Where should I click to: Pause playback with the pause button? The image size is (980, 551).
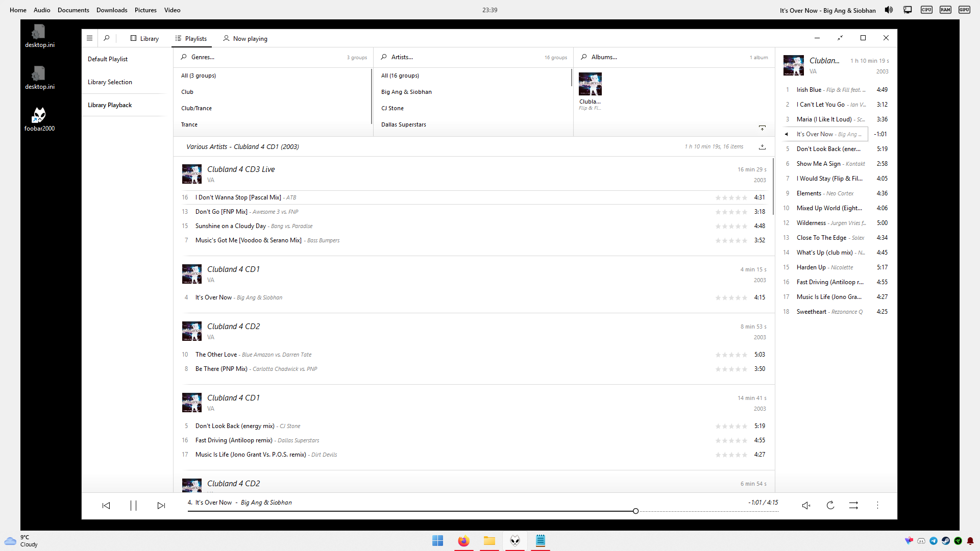tap(133, 506)
